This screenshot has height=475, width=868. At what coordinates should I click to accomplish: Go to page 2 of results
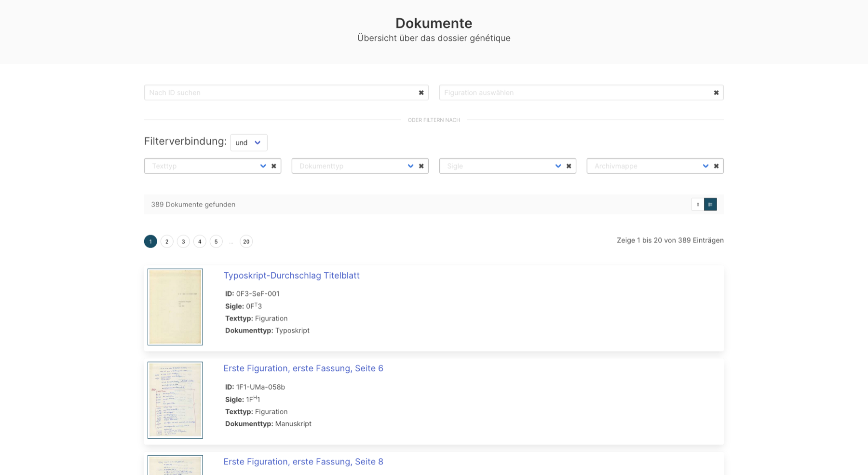[167, 241]
